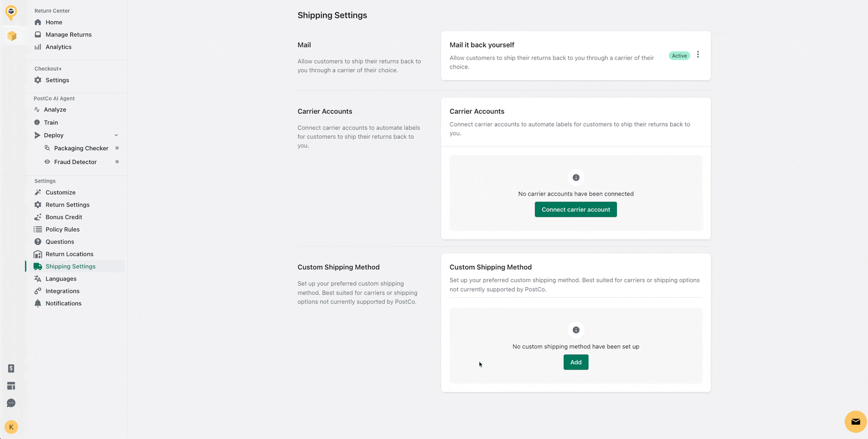Go to Return Locations settings
868x439 pixels.
click(69, 254)
